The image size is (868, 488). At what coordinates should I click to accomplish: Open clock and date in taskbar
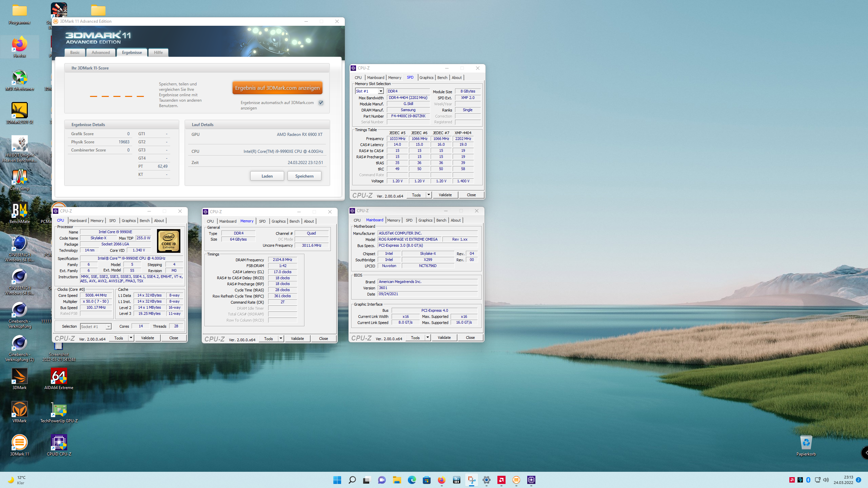(843, 480)
